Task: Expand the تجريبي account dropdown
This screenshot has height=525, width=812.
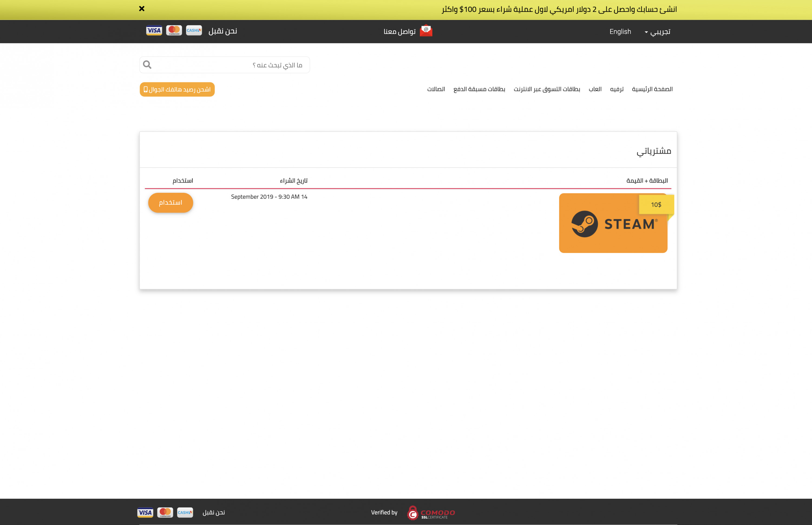Action: (658, 32)
